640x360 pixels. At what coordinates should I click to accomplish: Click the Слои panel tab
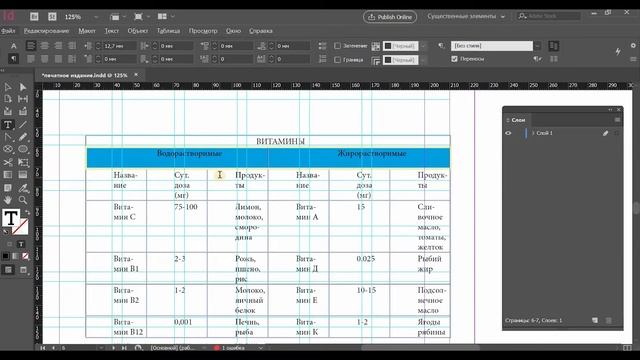click(x=518, y=120)
